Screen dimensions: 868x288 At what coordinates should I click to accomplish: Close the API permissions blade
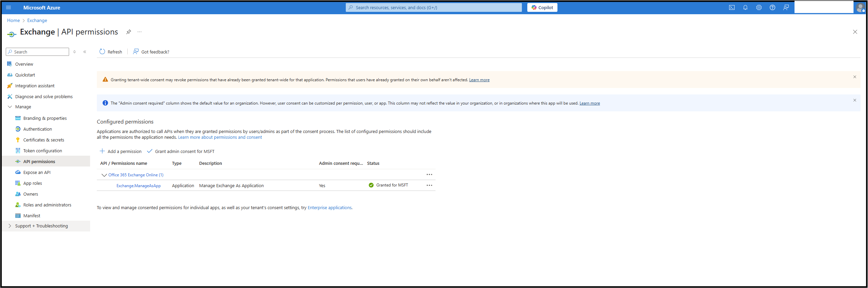point(855,32)
